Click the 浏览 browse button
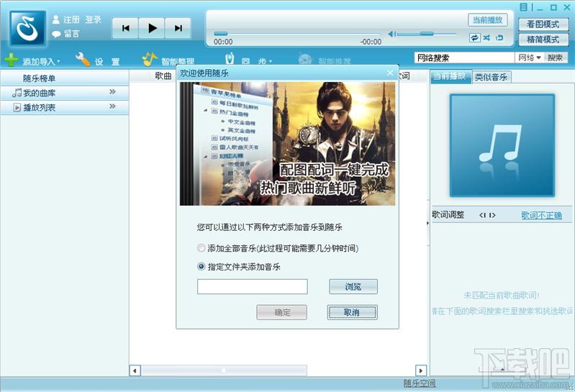 click(353, 286)
